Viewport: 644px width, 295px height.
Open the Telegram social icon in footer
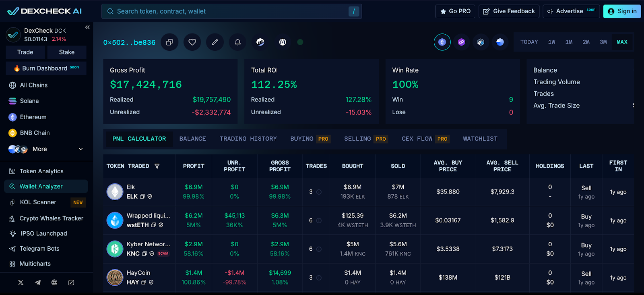(37, 283)
